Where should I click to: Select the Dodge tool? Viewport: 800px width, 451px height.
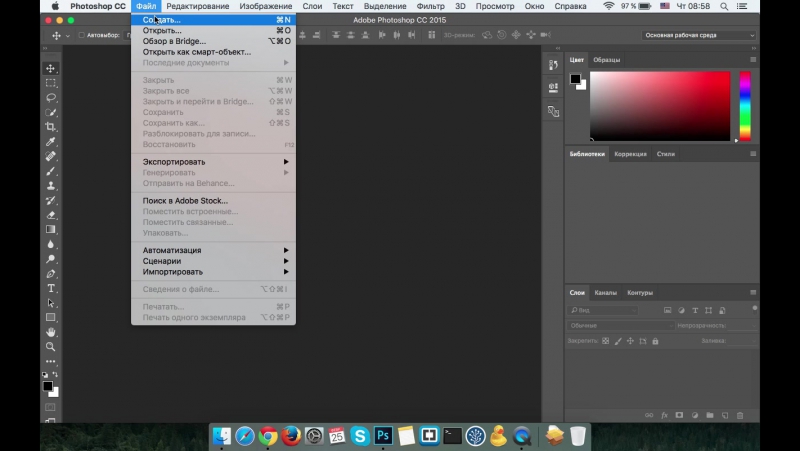(x=51, y=259)
